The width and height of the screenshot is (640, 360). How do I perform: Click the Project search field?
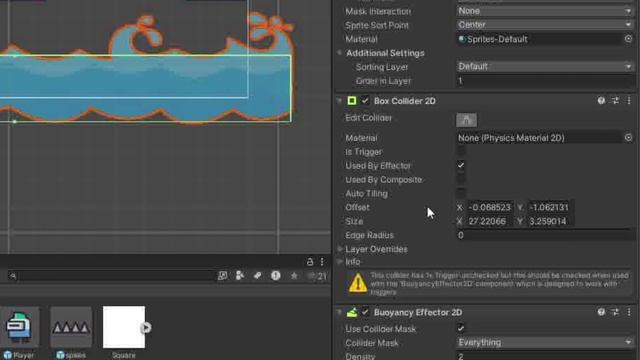tap(111, 276)
